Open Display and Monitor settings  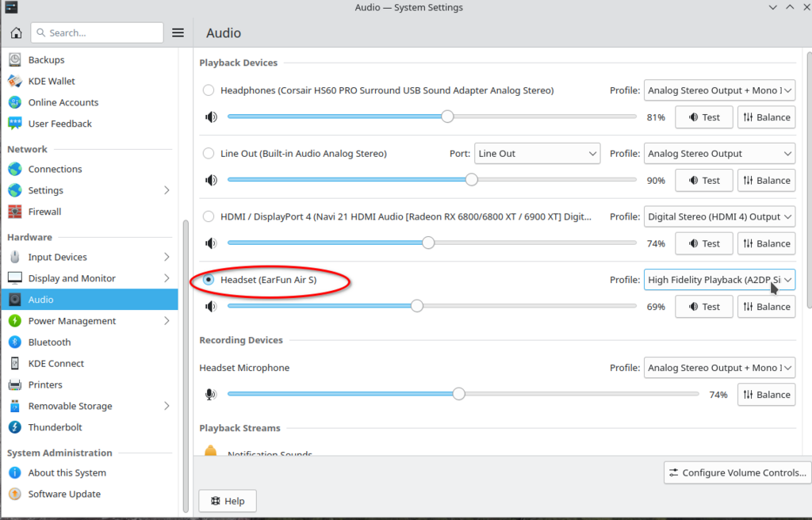71,278
